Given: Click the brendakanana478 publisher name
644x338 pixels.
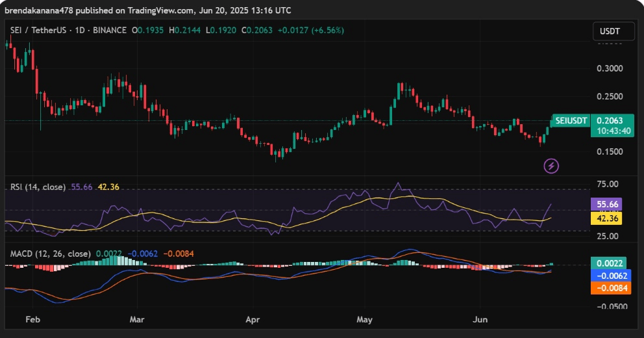Looking at the screenshot, I should (x=36, y=10).
